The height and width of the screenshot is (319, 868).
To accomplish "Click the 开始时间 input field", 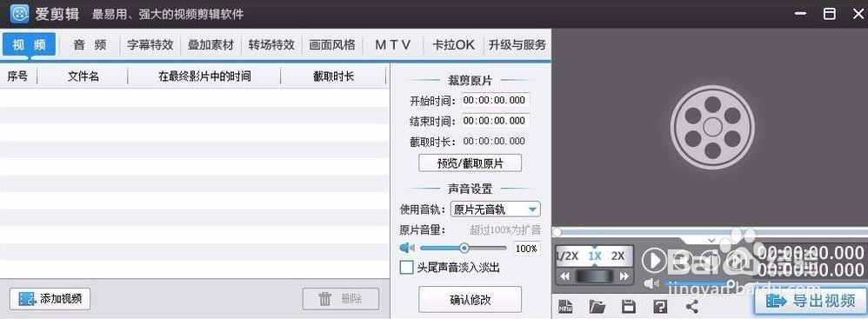I will [x=496, y=101].
